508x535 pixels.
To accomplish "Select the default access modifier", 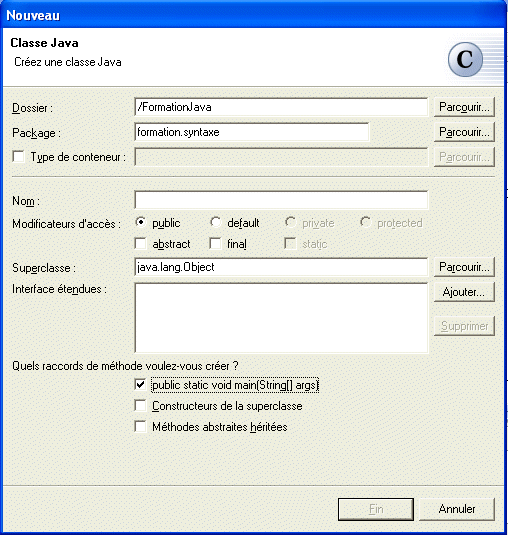I will click(216, 222).
